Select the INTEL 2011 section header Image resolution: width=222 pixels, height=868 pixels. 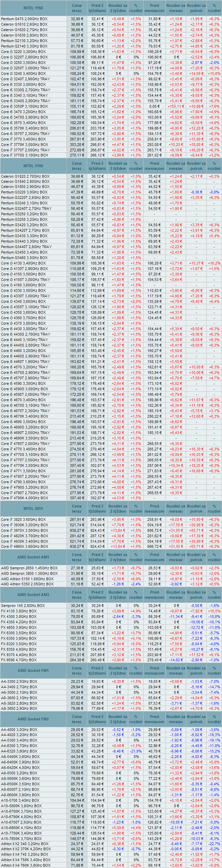pos(33,508)
